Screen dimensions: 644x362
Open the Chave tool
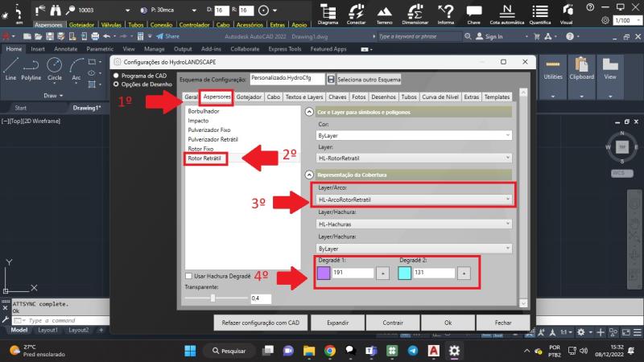click(x=473, y=14)
